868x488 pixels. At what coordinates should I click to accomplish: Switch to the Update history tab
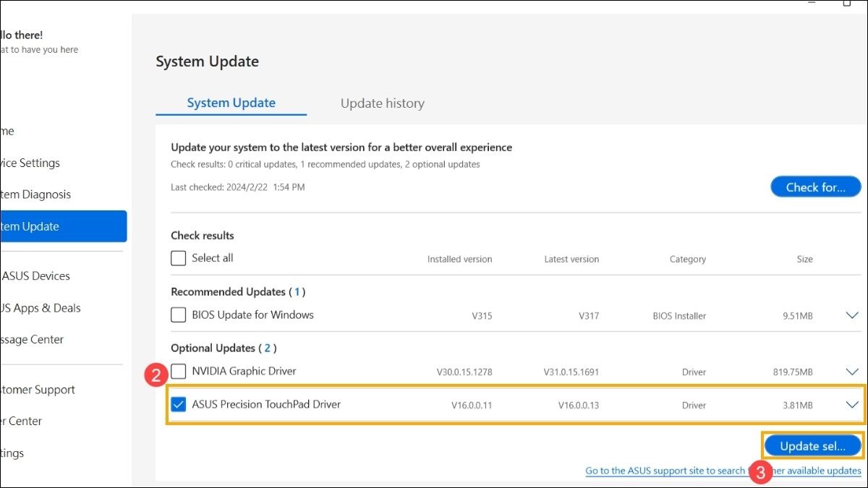[383, 103]
